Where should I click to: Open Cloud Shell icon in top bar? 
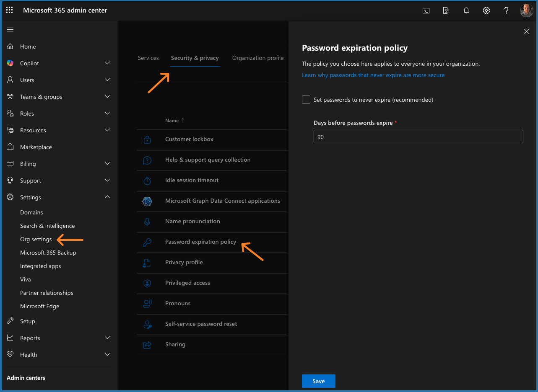click(426, 10)
